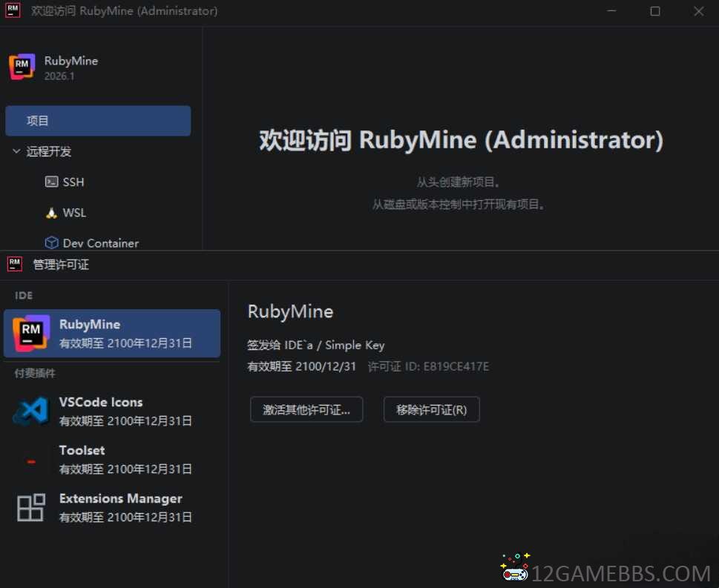Image resolution: width=719 pixels, height=588 pixels.
Task: Click the 欢迎访问 RubyMine (Administrator) heading
Action: [x=462, y=140]
